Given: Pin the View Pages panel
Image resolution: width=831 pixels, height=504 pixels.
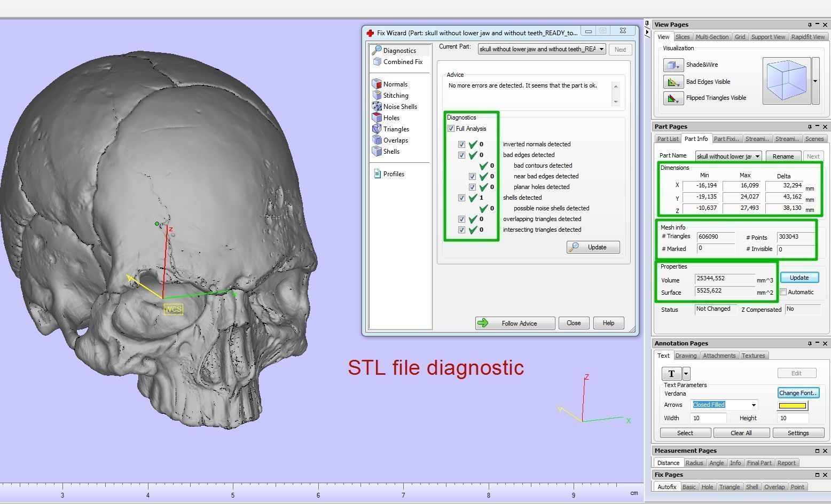Looking at the screenshot, I should [810, 25].
